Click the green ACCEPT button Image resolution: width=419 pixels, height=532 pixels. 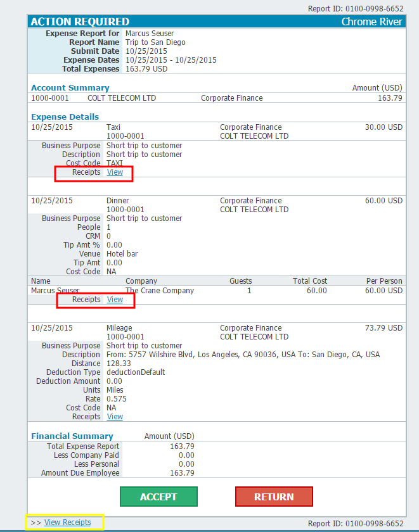click(158, 497)
